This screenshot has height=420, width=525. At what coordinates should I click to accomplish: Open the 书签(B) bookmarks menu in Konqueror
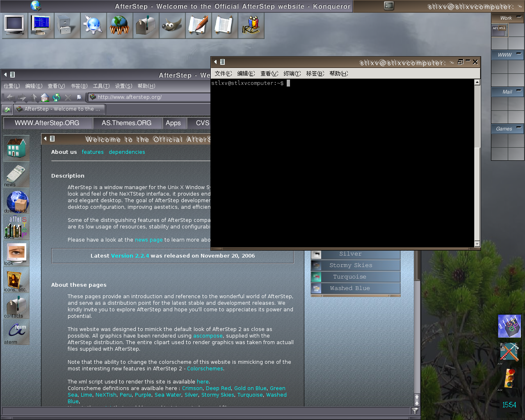coord(79,86)
